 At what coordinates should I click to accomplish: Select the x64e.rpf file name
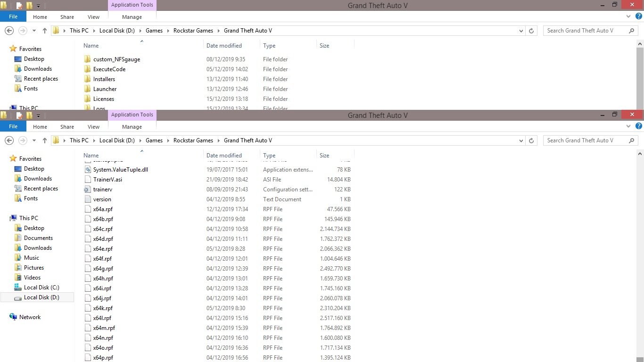[103, 249]
